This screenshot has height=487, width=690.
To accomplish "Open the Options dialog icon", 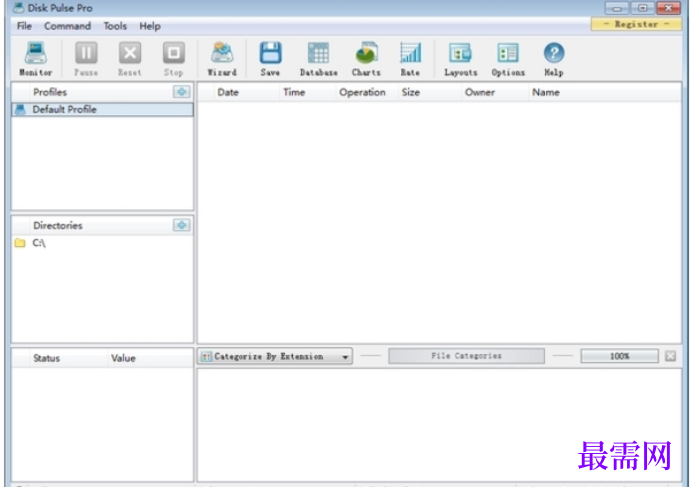I will (x=508, y=59).
